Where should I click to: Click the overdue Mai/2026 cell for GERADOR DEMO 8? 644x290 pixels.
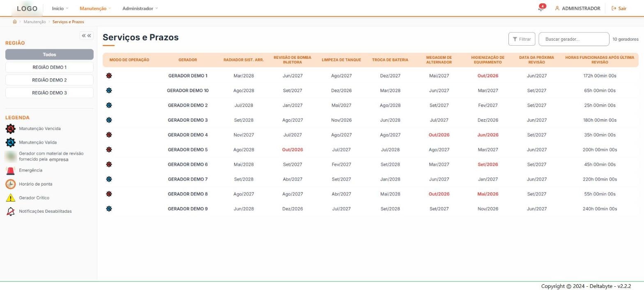click(x=488, y=194)
